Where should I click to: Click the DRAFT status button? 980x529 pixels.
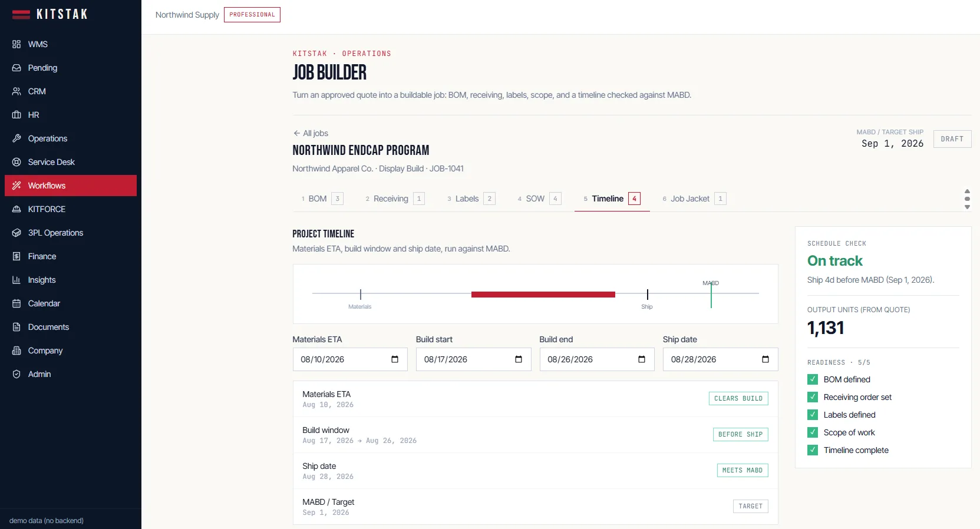pyautogui.click(x=952, y=139)
